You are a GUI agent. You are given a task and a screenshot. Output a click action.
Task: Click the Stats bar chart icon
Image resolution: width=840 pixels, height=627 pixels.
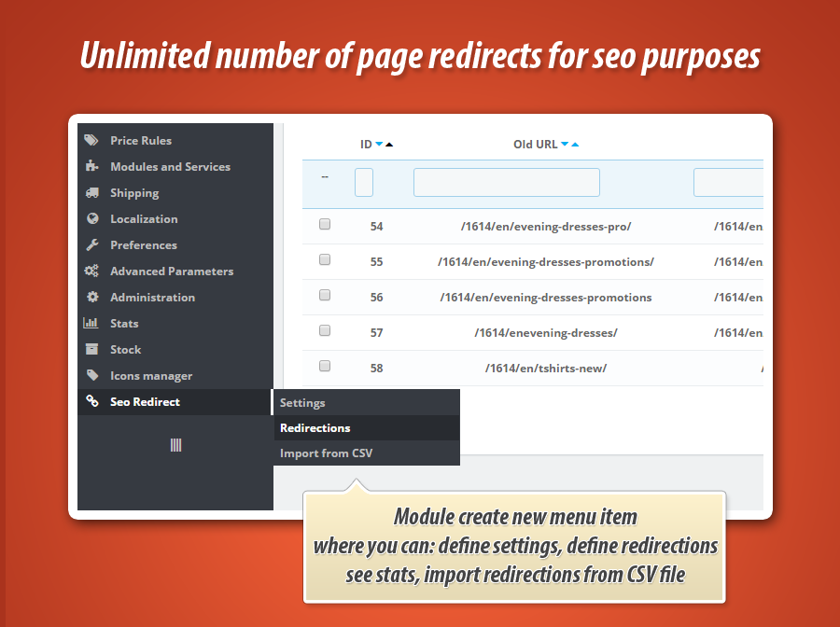point(91,324)
